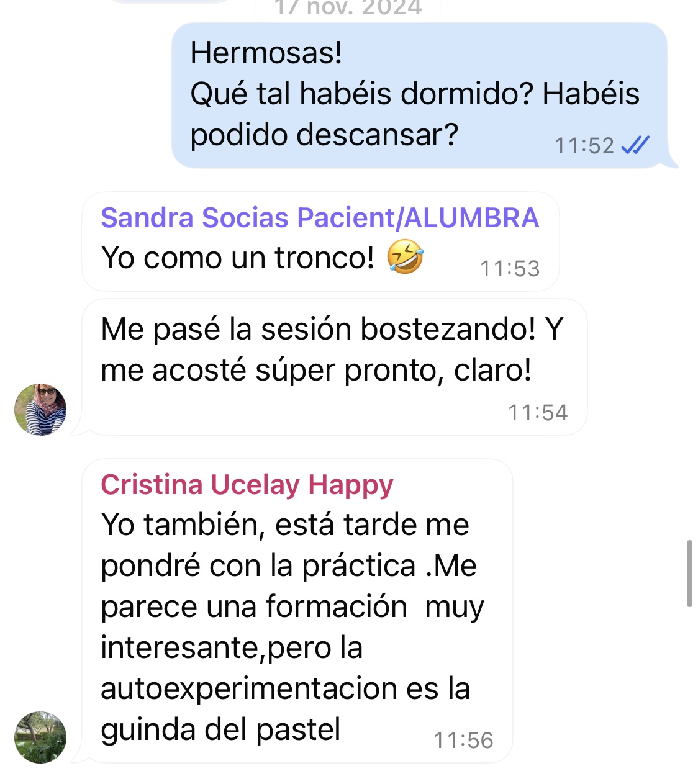This screenshot has width=698, height=784.
Task: Tap "guinda del pastel" text
Action: coord(220,729)
